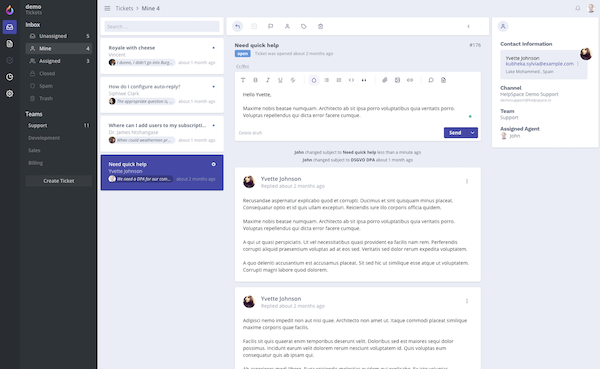The image size is (600, 369).
Task: Open the Docs page icon in sidebar
Action: click(x=10, y=44)
